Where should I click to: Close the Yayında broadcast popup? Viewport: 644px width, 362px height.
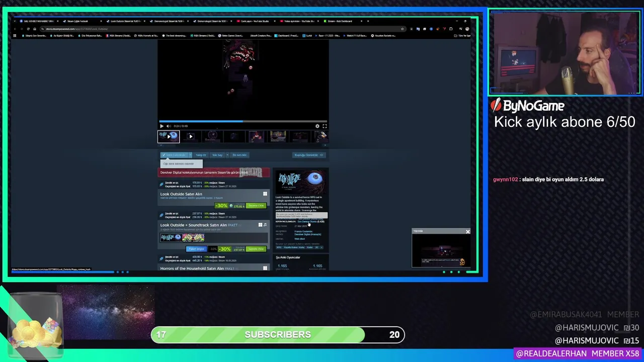click(x=467, y=232)
